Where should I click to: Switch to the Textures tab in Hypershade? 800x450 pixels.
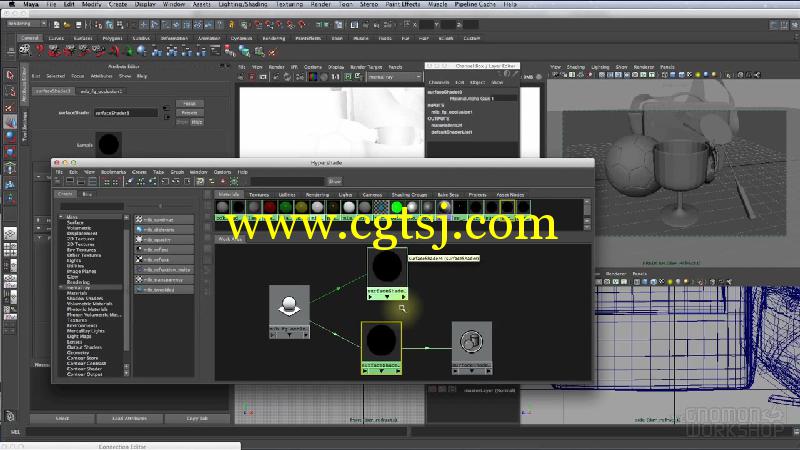(x=259, y=195)
